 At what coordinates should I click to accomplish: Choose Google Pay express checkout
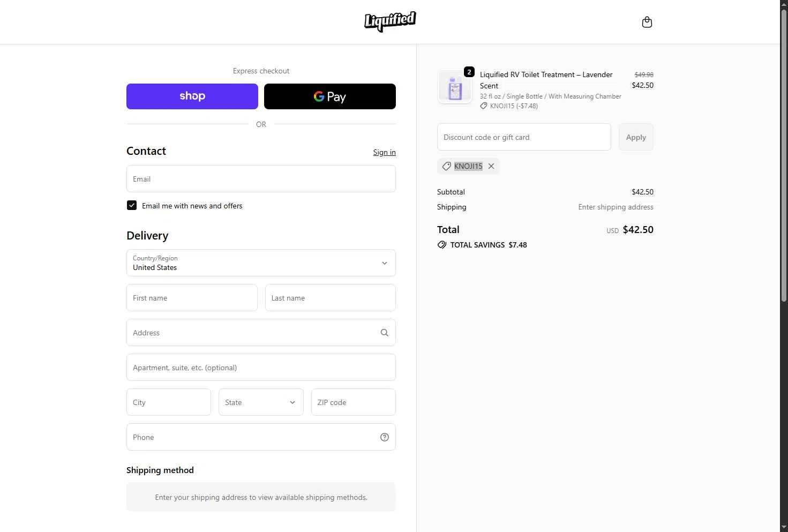(330, 96)
